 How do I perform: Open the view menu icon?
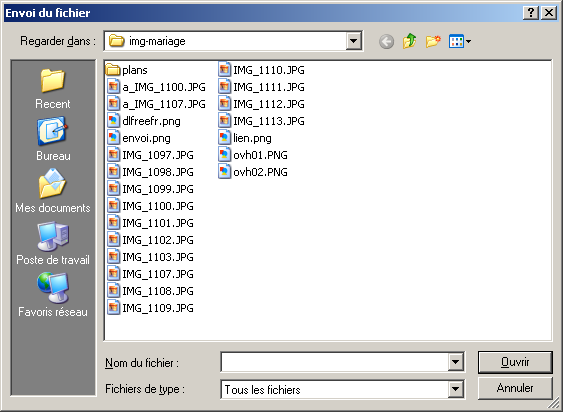(460, 41)
